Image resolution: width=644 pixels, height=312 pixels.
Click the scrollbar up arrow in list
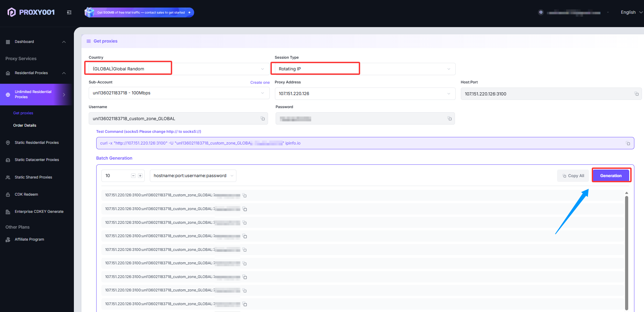pyautogui.click(x=626, y=193)
